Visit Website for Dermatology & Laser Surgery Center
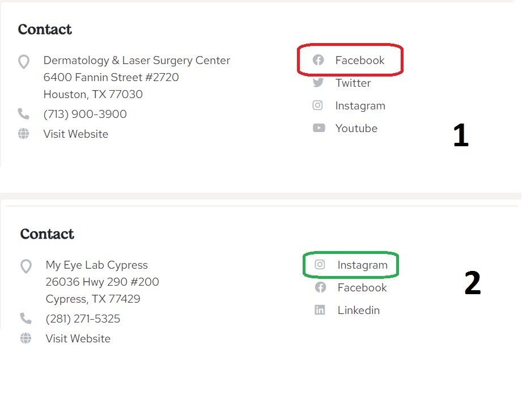The height and width of the screenshot is (420, 522). click(75, 134)
